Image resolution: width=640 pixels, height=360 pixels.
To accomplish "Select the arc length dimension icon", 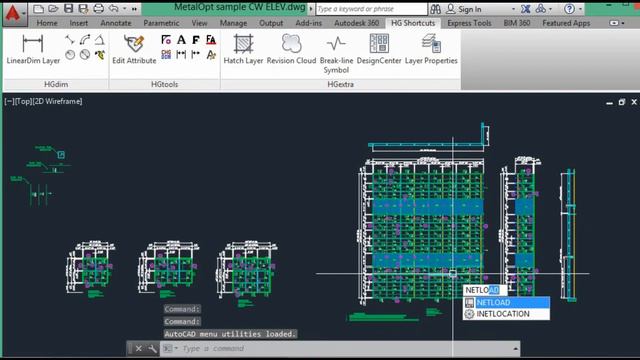I will point(85,40).
